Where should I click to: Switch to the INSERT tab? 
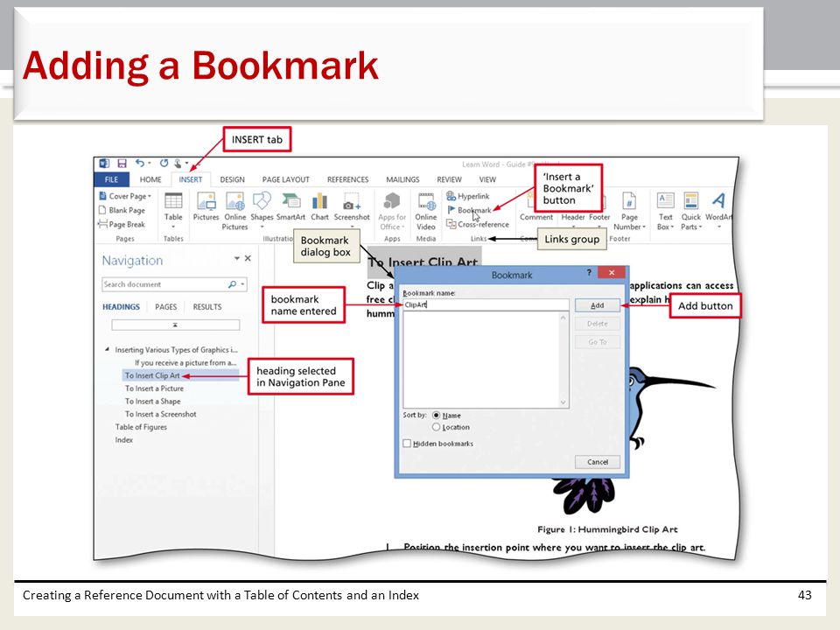[x=191, y=179]
